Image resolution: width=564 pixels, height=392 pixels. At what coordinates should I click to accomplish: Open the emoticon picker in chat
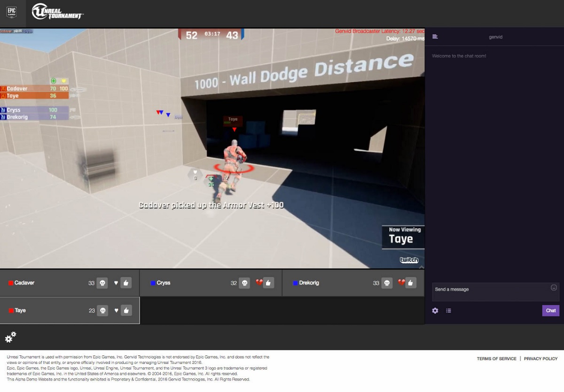554,287
